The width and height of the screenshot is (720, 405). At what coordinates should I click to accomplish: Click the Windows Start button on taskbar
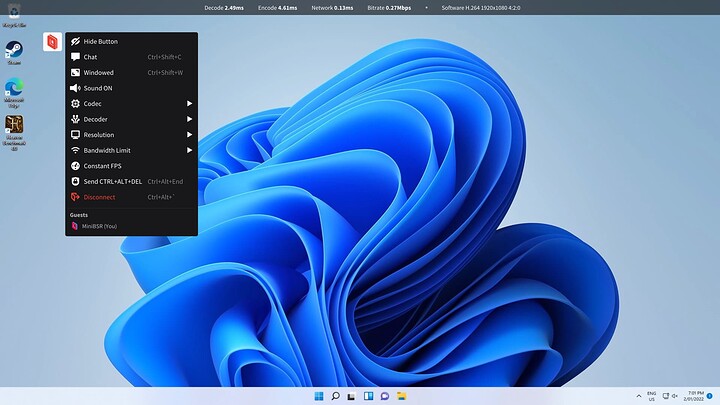(319, 396)
